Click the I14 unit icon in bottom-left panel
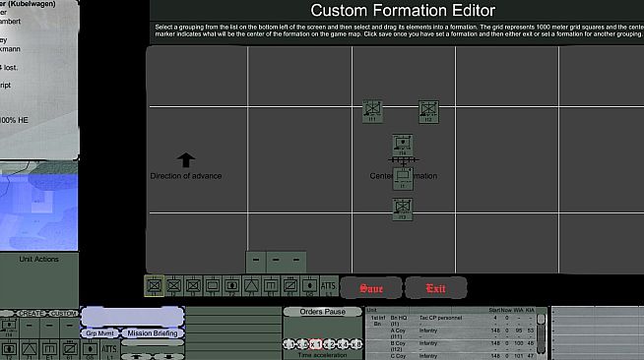This screenshot has width=644, height=360. [x=9, y=329]
